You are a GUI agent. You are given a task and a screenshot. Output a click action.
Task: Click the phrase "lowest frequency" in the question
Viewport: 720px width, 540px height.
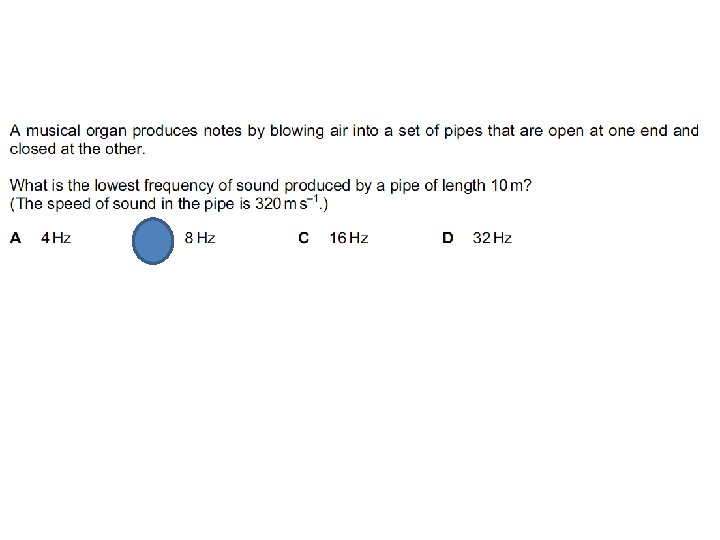click(154, 186)
